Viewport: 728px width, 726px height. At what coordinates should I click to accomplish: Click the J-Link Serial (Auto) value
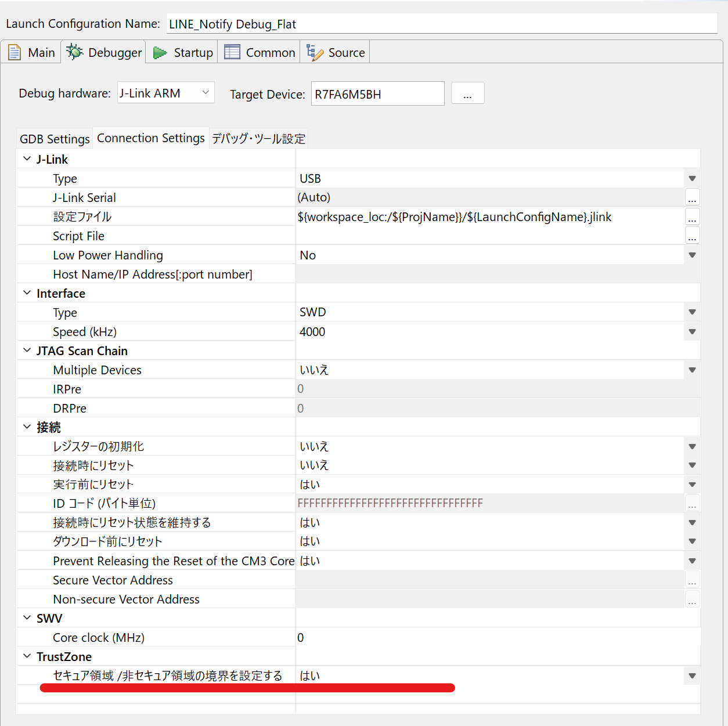tap(314, 197)
